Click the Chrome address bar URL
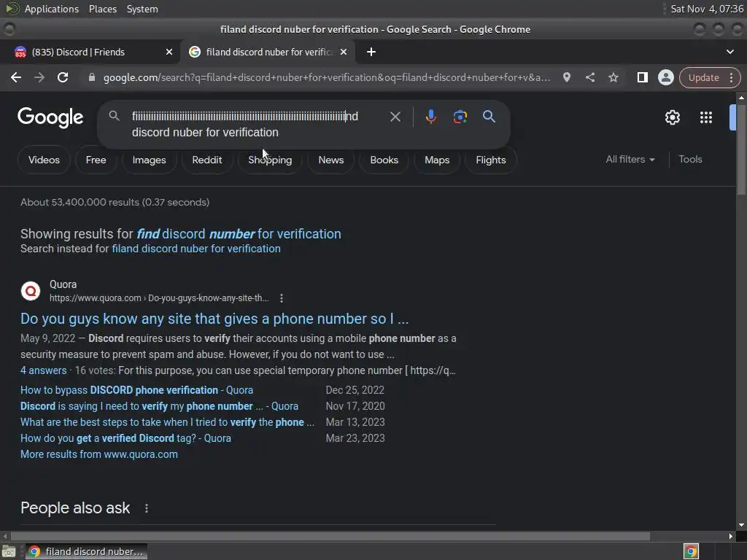The image size is (747, 560). click(327, 77)
